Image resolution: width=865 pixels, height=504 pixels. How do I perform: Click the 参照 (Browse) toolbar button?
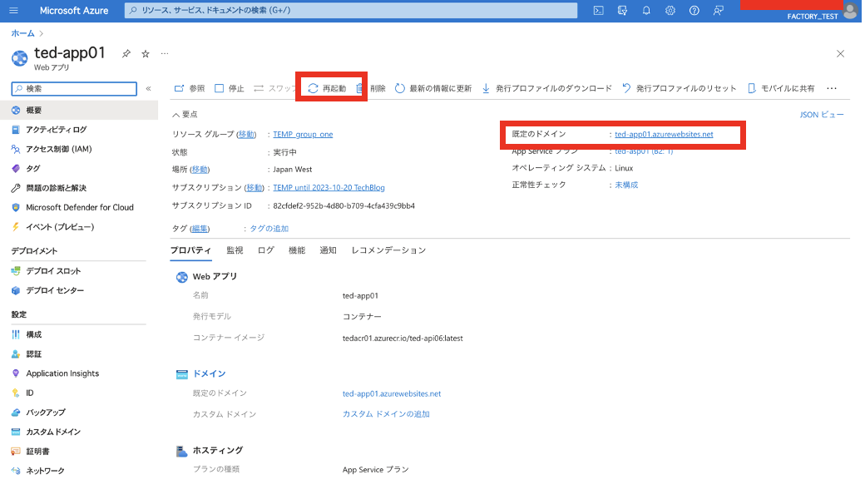coord(190,88)
